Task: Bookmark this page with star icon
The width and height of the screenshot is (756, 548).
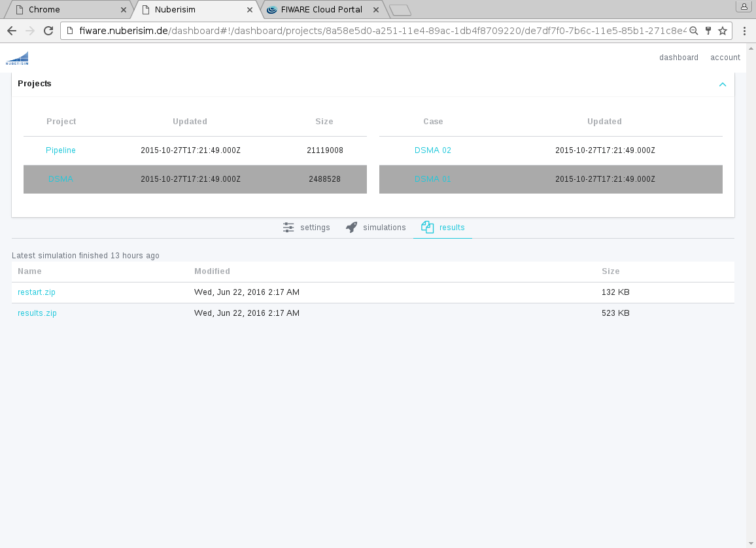Action: pyautogui.click(x=723, y=31)
